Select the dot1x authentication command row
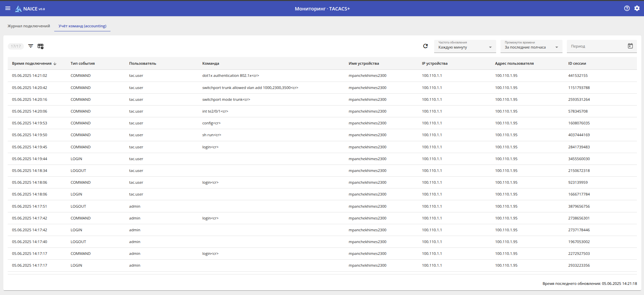The width and height of the screenshot is (644, 295). pos(230,76)
